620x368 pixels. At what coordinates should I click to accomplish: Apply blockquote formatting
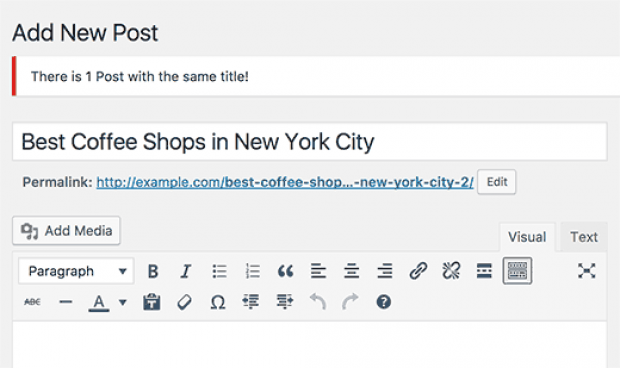click(285, 271)
